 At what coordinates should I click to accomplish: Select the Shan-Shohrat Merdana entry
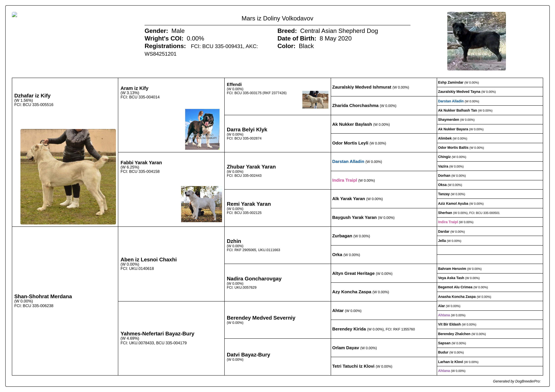coord(43,296)
